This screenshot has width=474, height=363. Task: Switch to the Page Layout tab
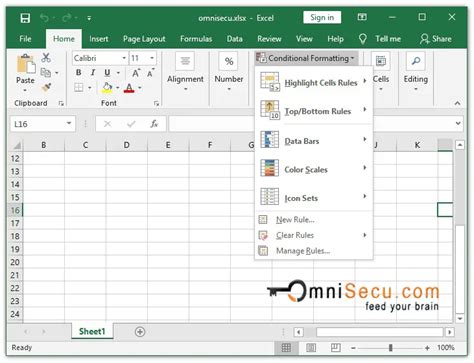point(144,39)
